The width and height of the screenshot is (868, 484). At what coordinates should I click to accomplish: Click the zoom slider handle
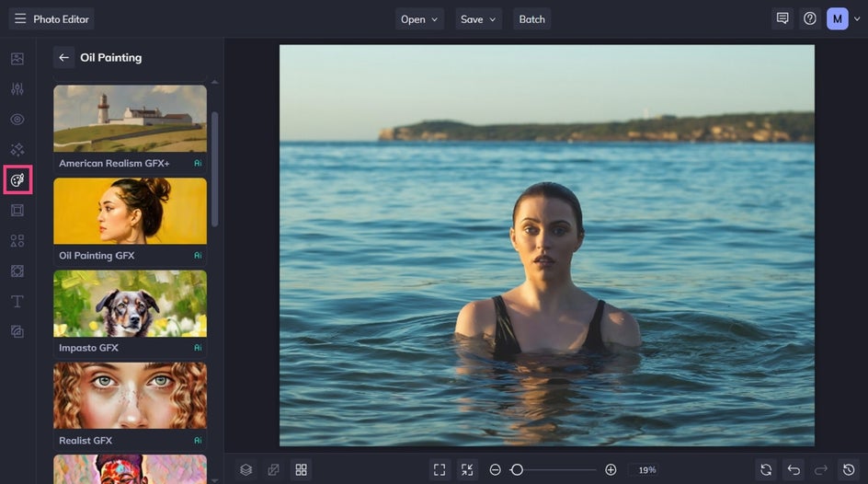click(517, 469)
